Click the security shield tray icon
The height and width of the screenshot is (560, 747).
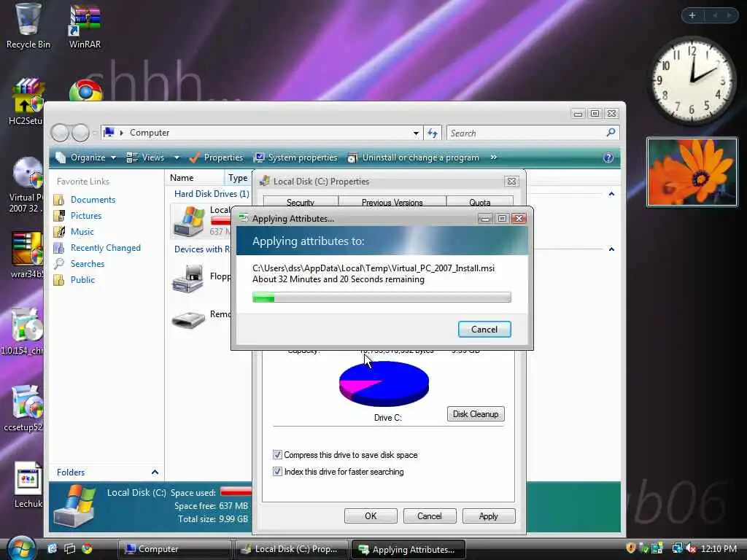[631, 548]
